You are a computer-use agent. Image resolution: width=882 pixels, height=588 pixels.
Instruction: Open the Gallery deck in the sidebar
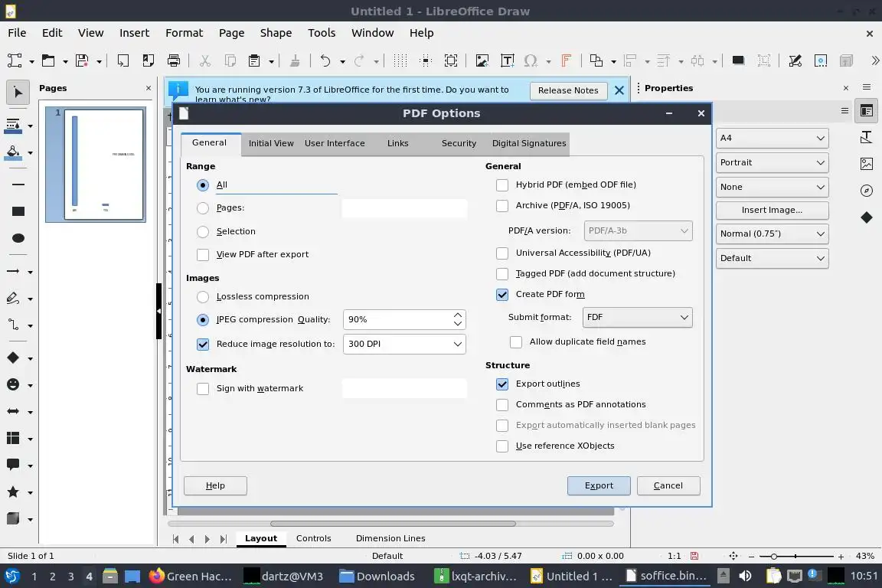tap(867, 164)
